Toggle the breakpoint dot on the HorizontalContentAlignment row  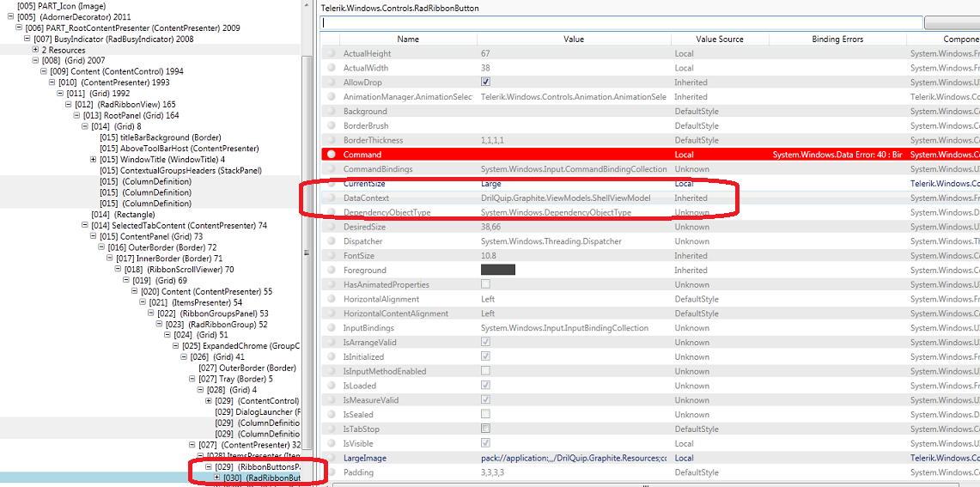pyautogui.click(x=332, y=314)
